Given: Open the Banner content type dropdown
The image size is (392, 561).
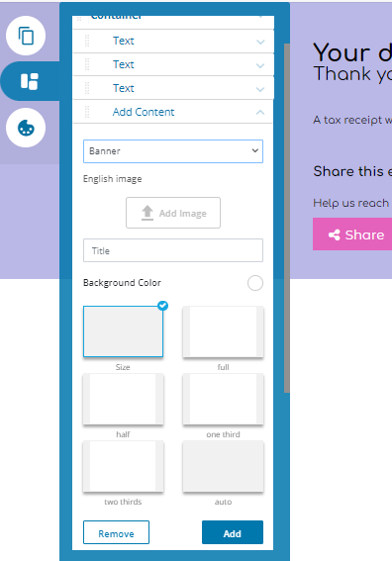Looking at the screenshot, I should tap(173, 151).
